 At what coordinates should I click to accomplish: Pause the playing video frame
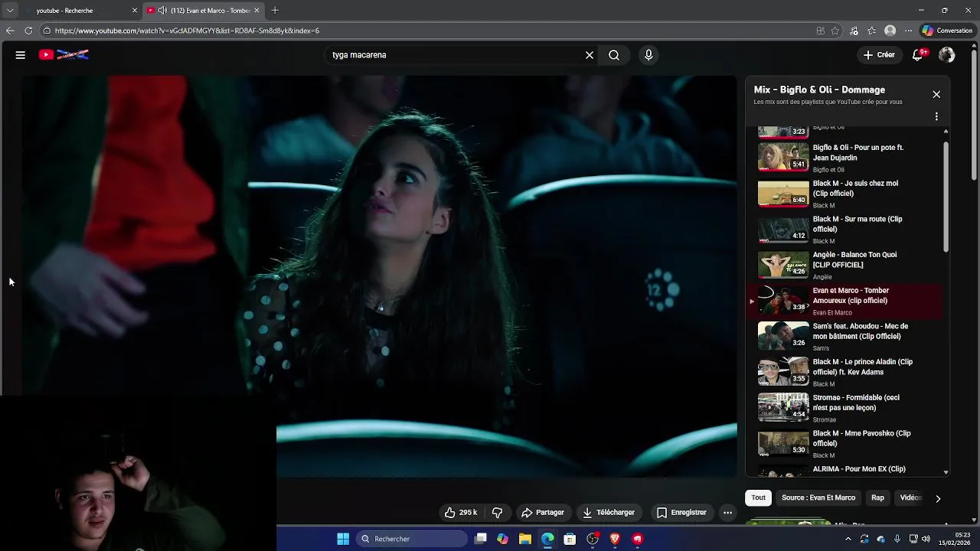point(379,275)
